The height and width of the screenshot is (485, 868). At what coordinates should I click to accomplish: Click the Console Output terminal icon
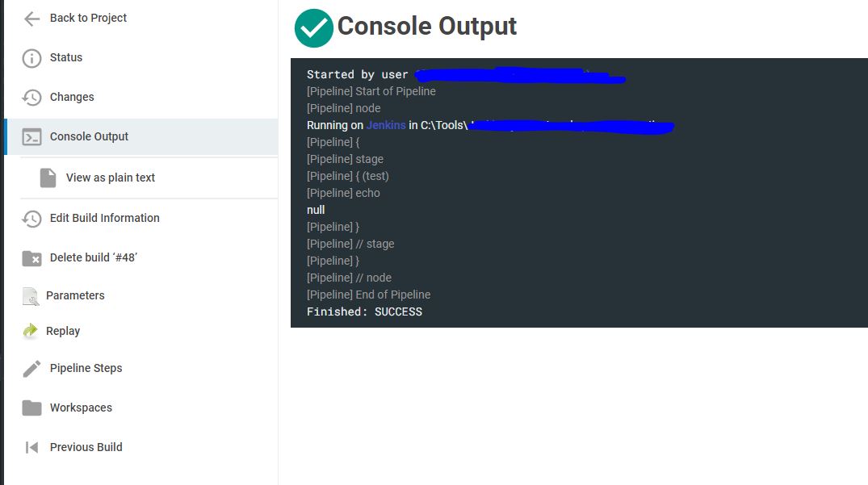pyautogui.click(x=30, y=136)
